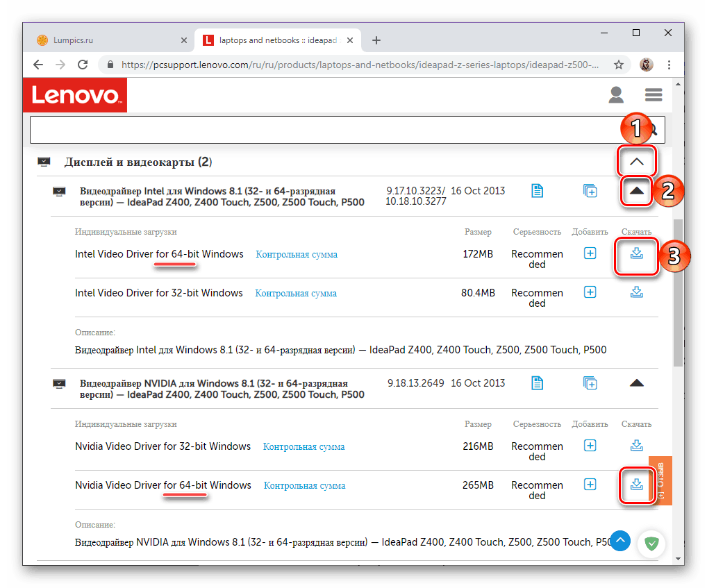Viewport: 707px width, 588px height.
Task: Collapse the Дисплей и видеокарты section chevron
Action: (636, 161)
